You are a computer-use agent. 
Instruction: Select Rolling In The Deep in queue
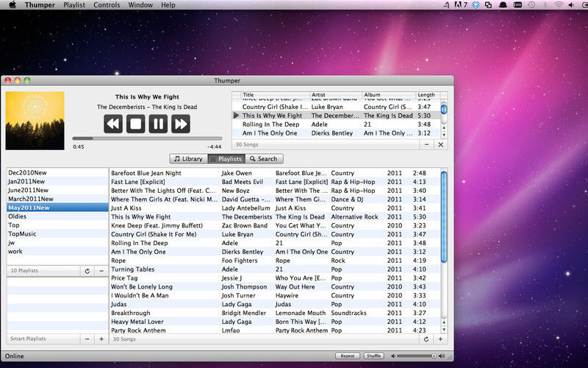[336, 124]
